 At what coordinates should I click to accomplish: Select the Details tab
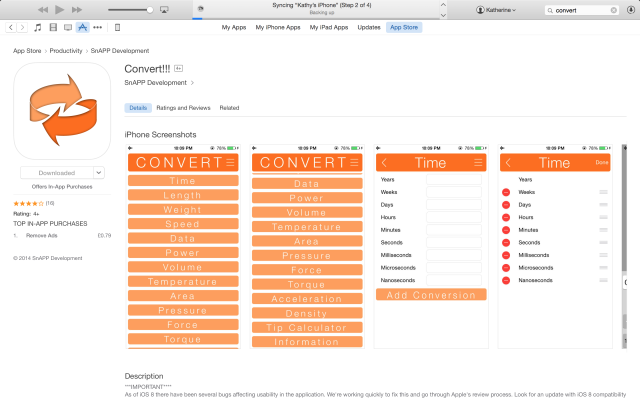tap(138, 108)
